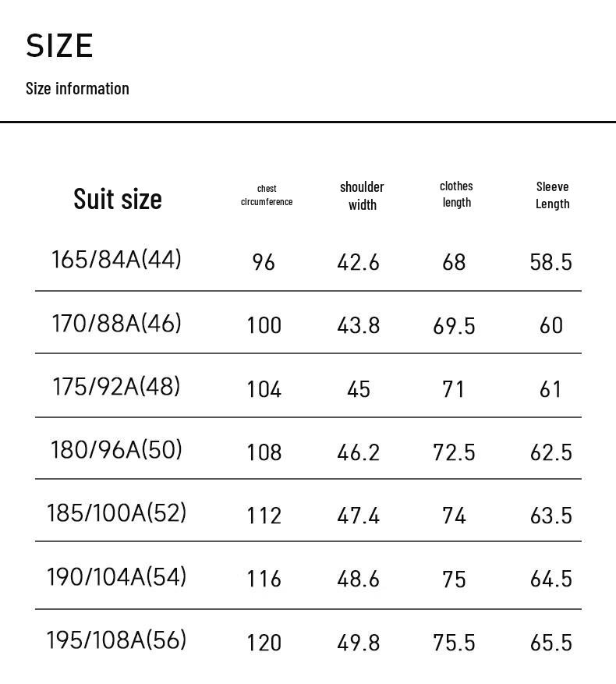Click the clothes length value 69.5
The image size is (616, 684).
[454, 326]
